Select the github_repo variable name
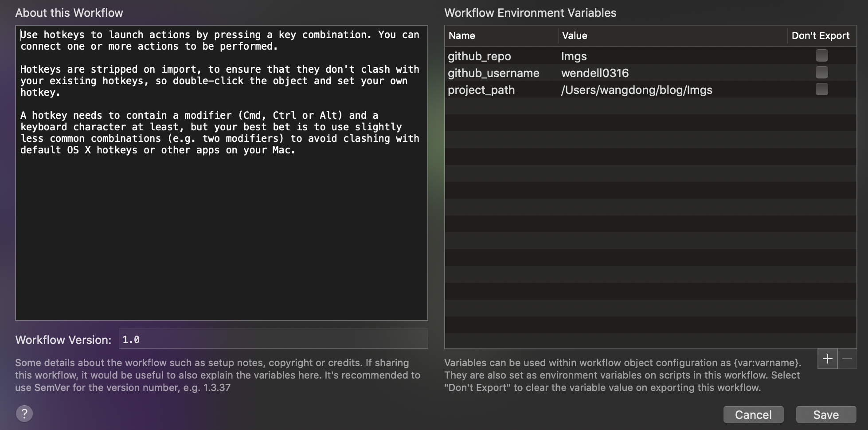This screenshot has width=868, height=430. (x=479, y=56)
